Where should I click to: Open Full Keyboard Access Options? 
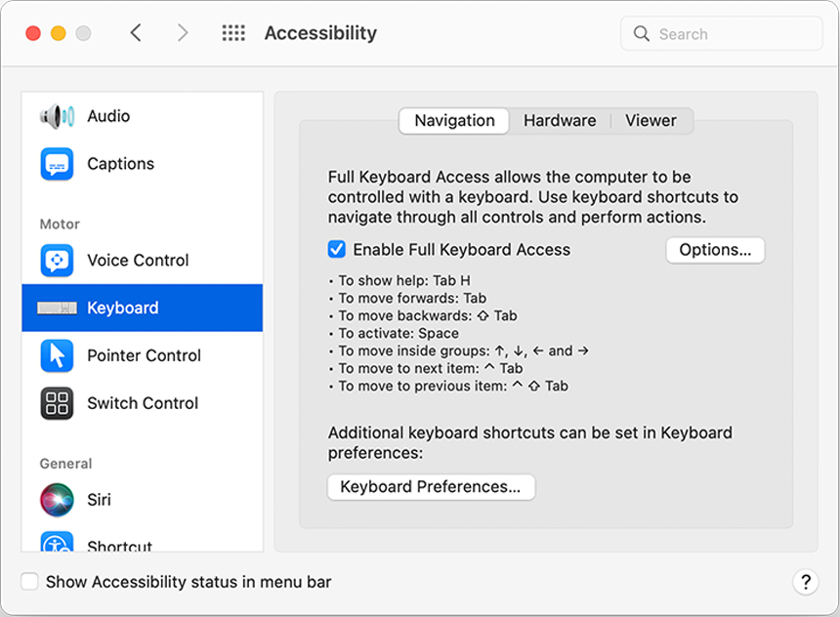[715, 250]
